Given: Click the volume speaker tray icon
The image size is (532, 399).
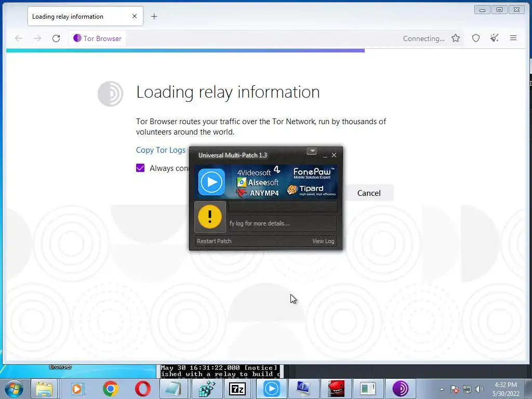Looking at the screenshot, I should click(x=480, y=389).
